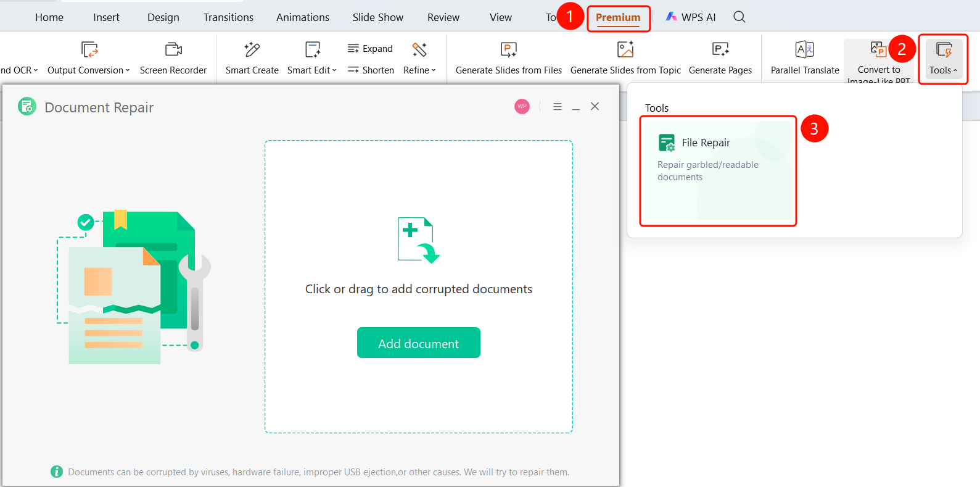Click the Shorten text tool
Image resolution: width=980 pixels, height=487 pixels.
[x=371, y=70]
